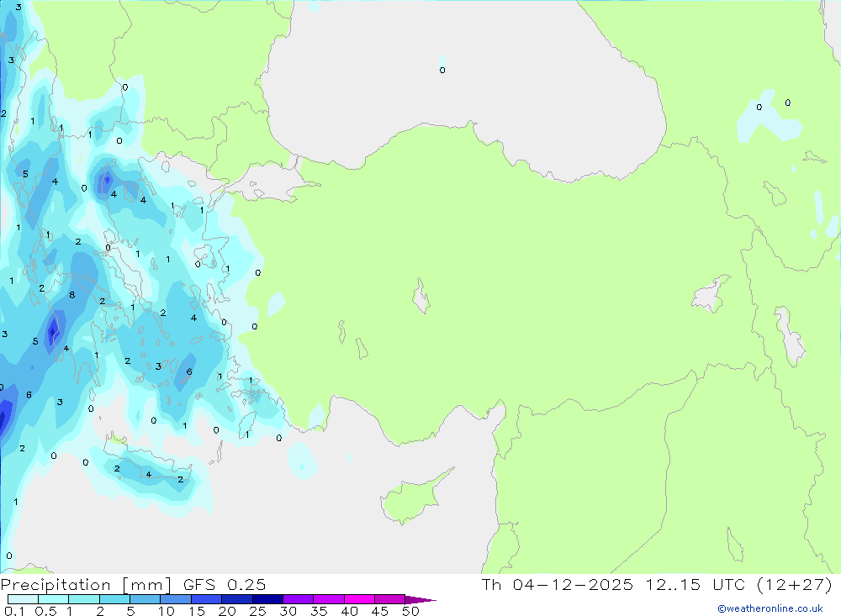Click the legend label 0.5
The height and width of the screenshot is (616, 841).
point(45,611)
